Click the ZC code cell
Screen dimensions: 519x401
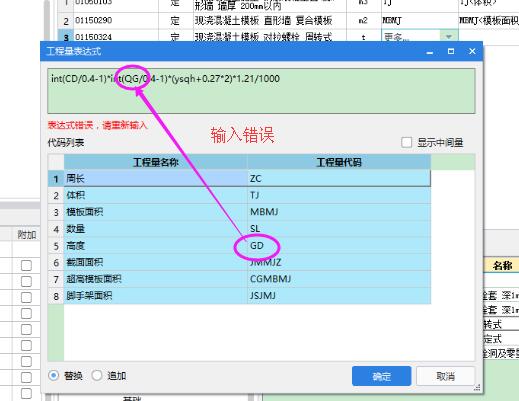click(x=339, y=179)
